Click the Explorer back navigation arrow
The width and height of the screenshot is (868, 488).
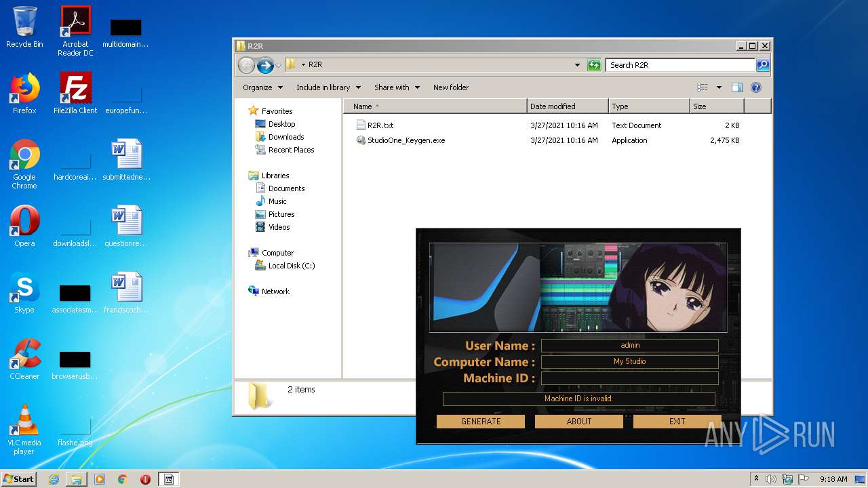pos(247,65)
